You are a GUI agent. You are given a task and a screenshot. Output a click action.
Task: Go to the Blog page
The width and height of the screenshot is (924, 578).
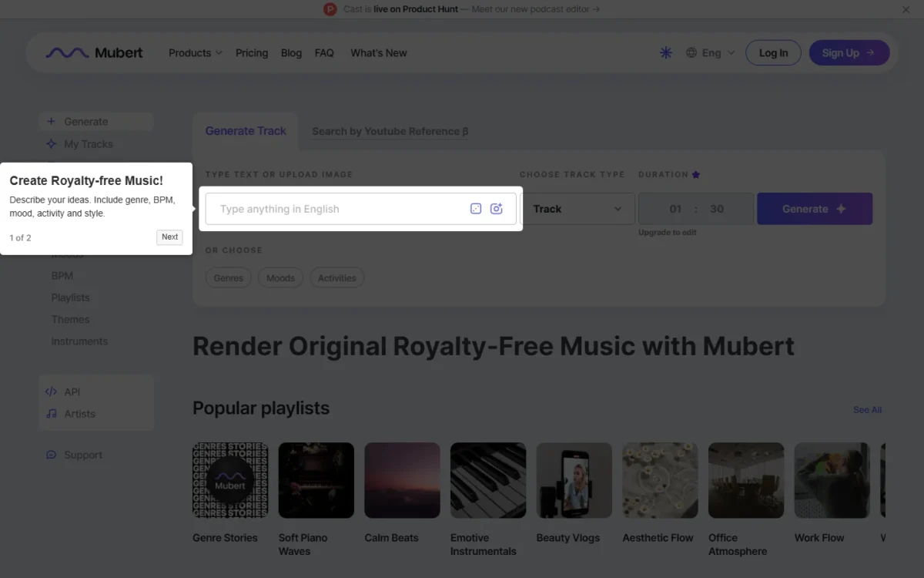coord(291,53)
